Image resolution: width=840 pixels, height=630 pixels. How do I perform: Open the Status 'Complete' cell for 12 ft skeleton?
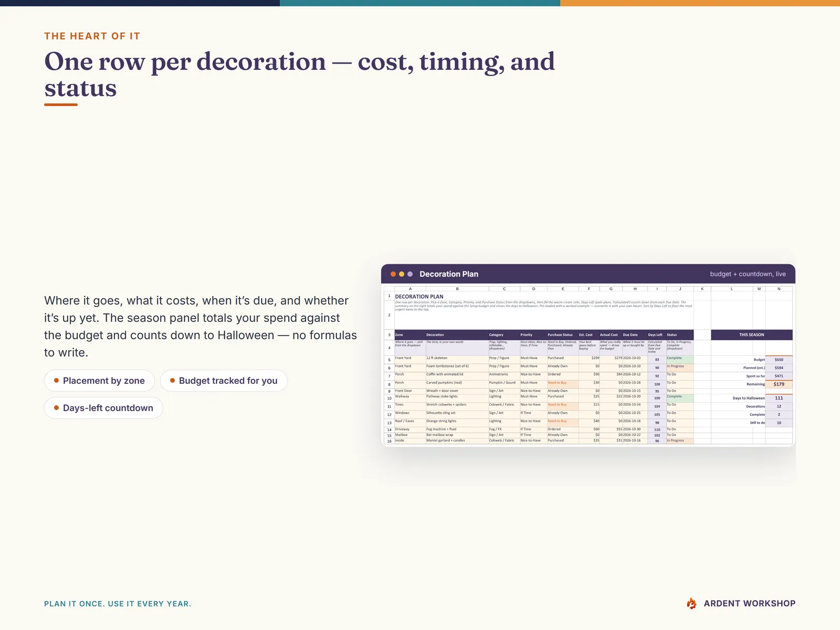coord(680,360)
